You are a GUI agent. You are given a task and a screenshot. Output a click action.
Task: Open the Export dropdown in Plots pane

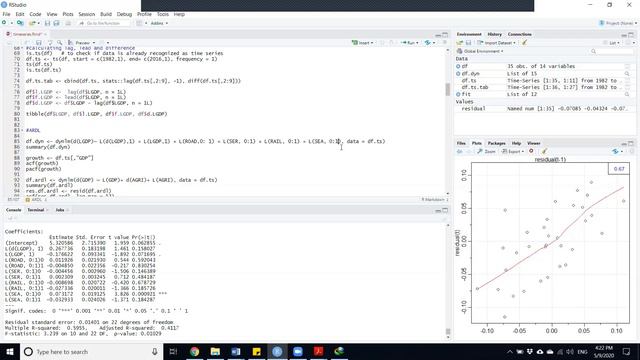(513, 151)
